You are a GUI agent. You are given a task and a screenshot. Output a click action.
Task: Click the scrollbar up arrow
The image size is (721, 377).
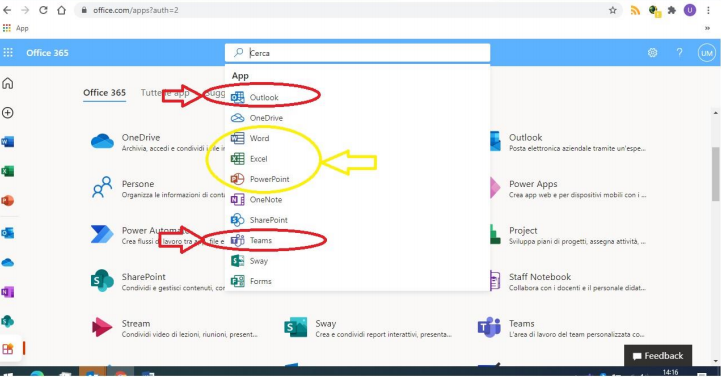(x=716, y=113)
